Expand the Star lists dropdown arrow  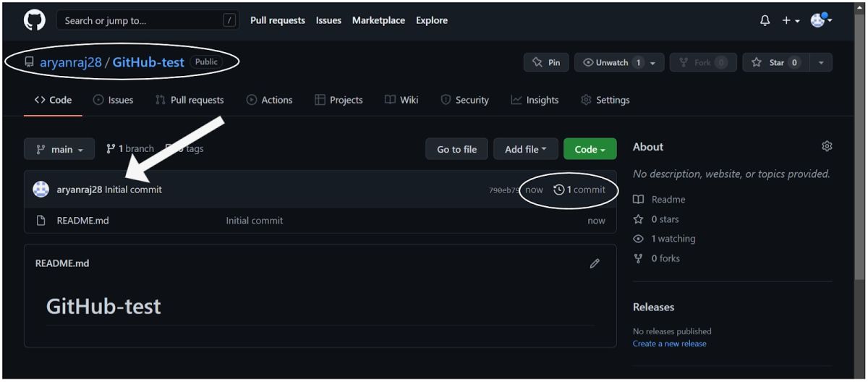pyautogui.click(x=821, y=62)
